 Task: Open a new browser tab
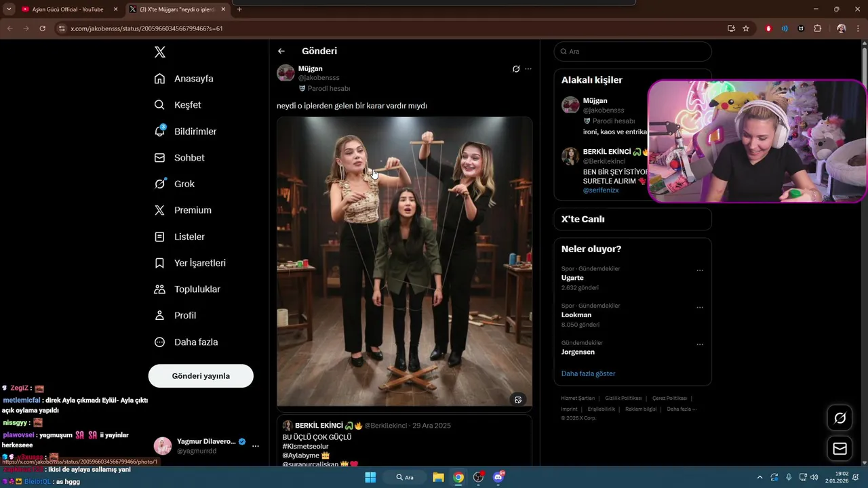(239, 9)
